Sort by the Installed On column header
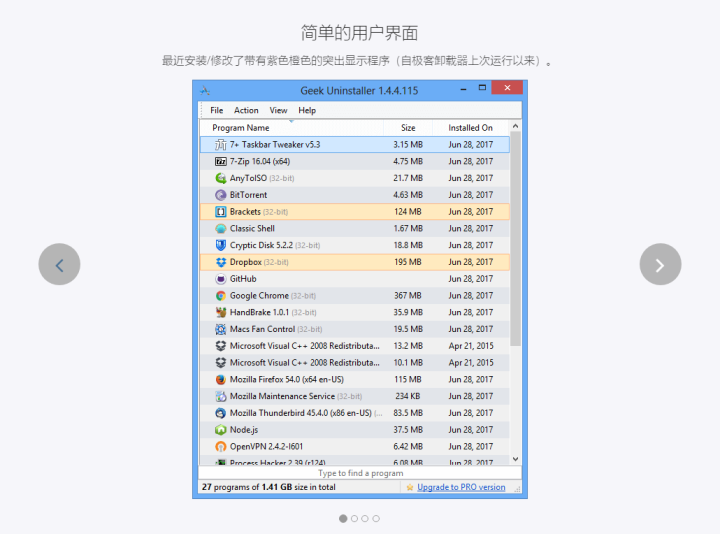This screenshot has height=534, width=720. 471,128
